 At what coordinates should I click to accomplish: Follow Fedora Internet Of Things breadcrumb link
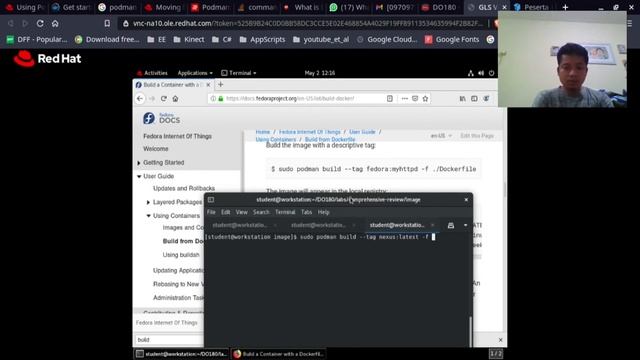click(310, 132)
